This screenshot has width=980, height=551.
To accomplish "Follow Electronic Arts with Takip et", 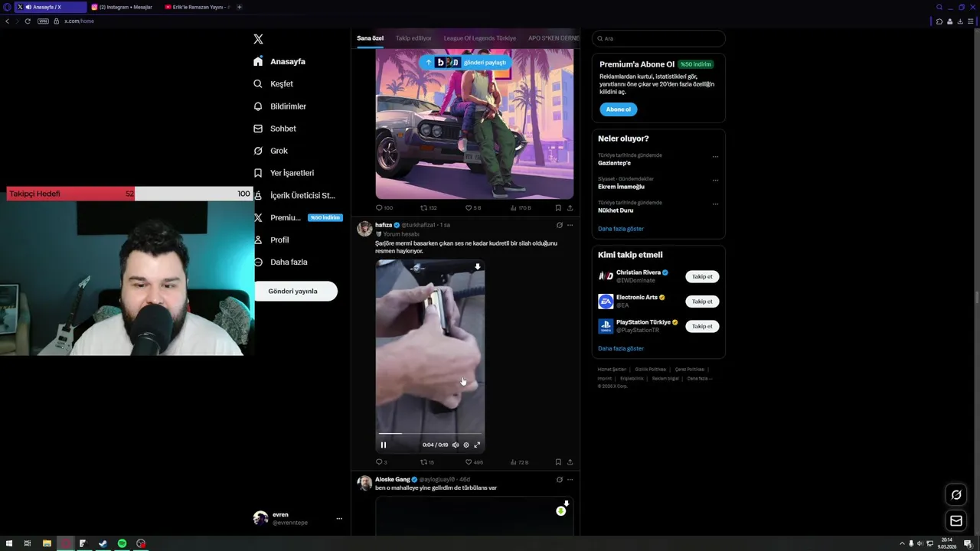I will click(x=702, y=302).
